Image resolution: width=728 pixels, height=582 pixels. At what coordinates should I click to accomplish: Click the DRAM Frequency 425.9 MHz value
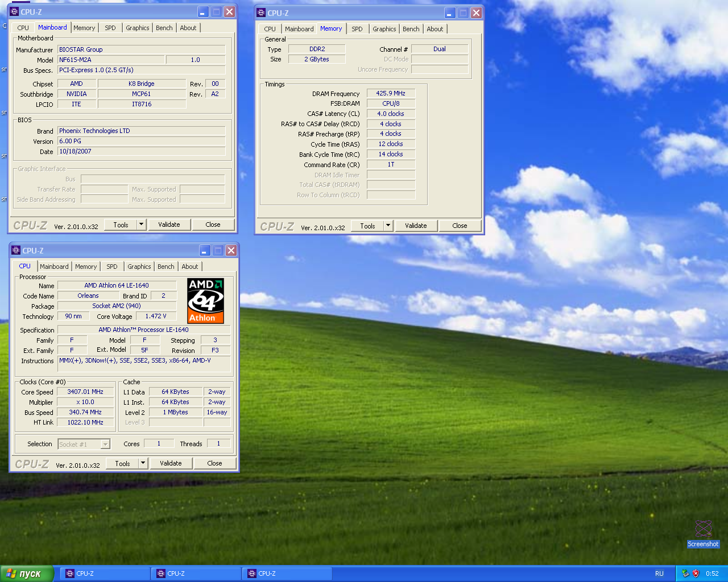[x=391, y=93]
